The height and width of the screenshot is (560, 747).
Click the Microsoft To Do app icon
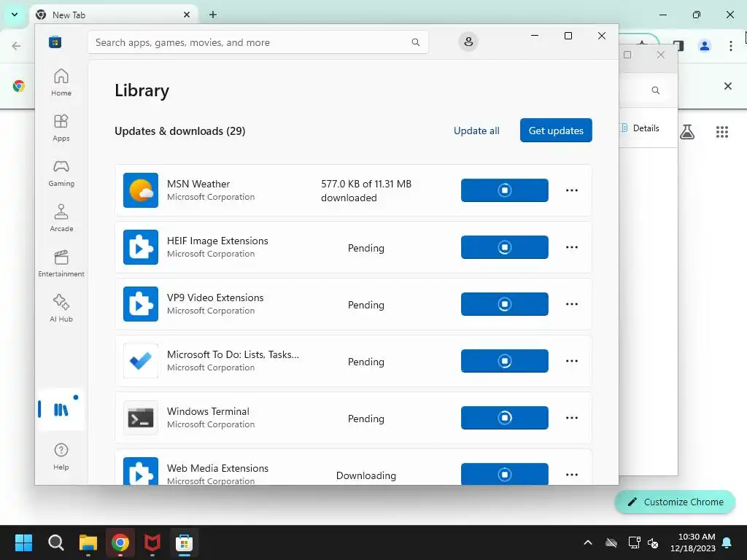(x=141, y=360)
